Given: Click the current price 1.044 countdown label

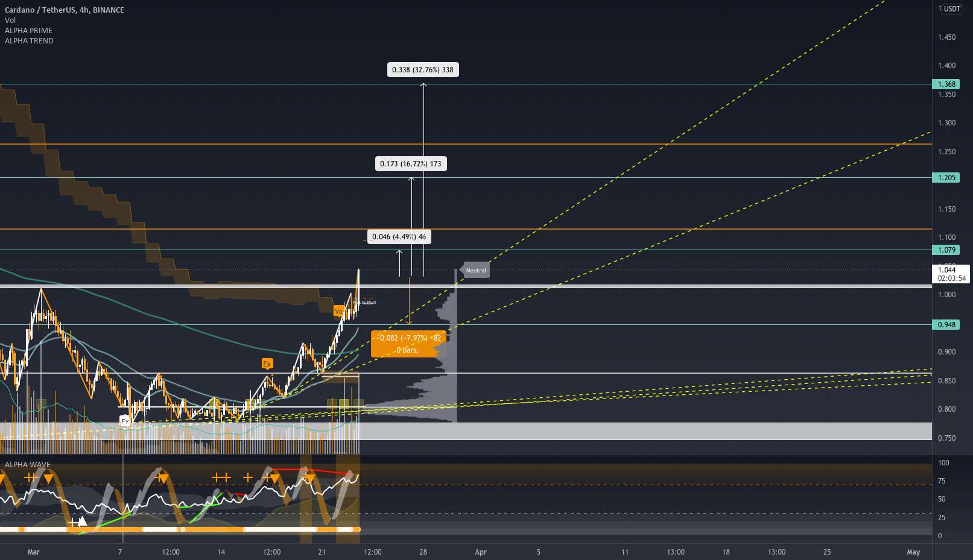Looking at the screenshot, I should pyautogui.click(x=951, y=274).
